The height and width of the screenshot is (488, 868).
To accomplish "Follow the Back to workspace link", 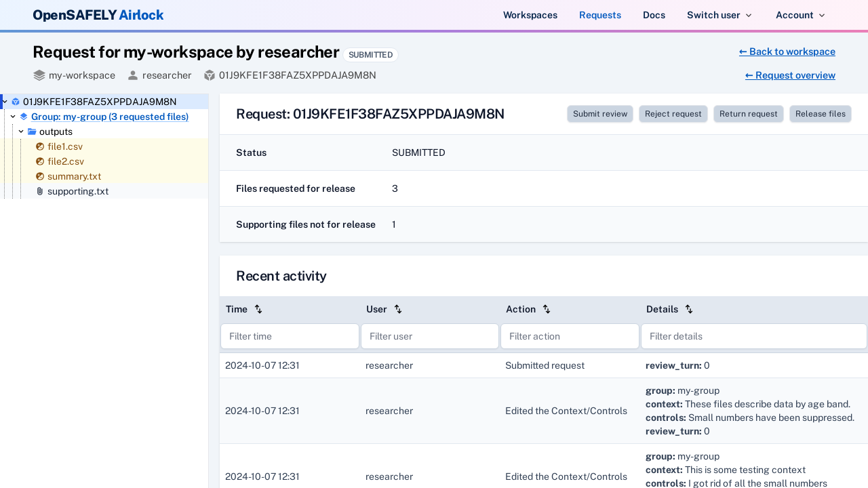I will 787,52.
